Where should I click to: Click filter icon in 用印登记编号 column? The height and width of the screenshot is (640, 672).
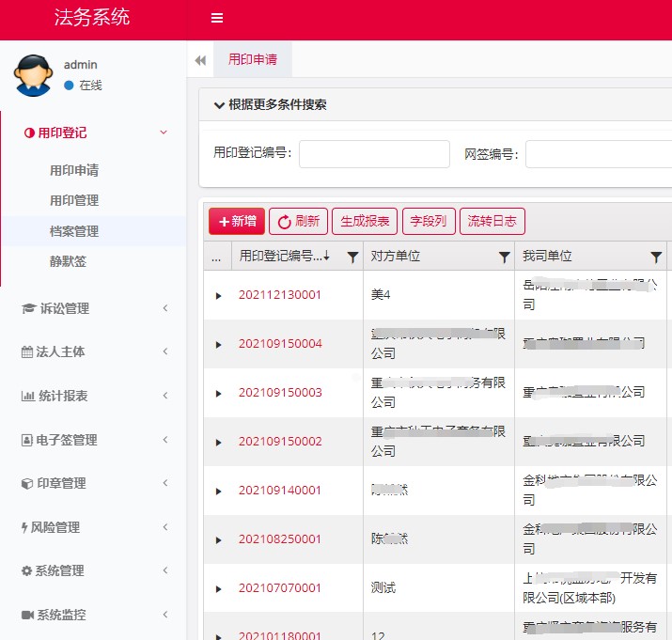(352, 257)
